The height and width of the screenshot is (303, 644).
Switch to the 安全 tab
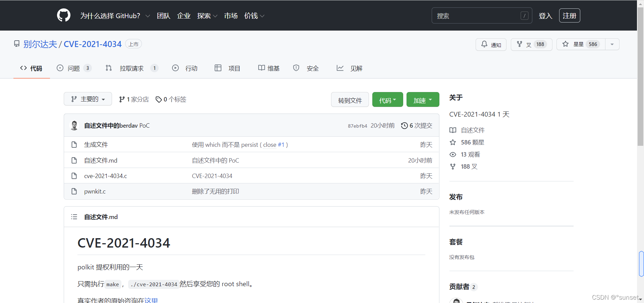click(x=306, y=68)
